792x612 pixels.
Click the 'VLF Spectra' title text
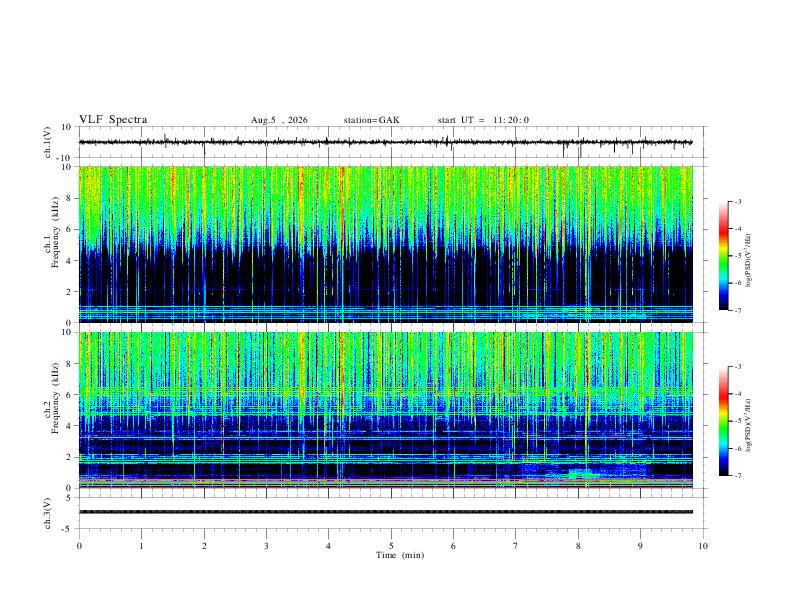click(113, 120)
